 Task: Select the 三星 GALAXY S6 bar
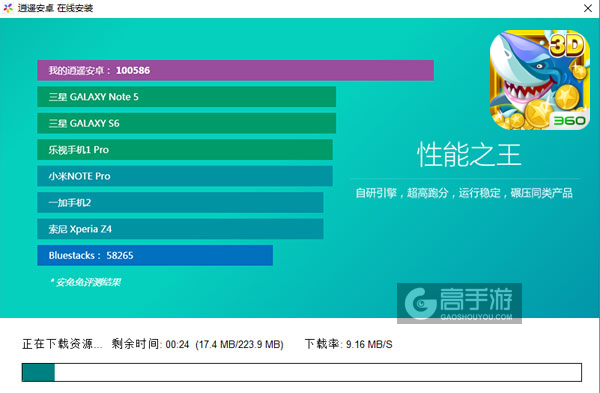(x=187, y=123)
